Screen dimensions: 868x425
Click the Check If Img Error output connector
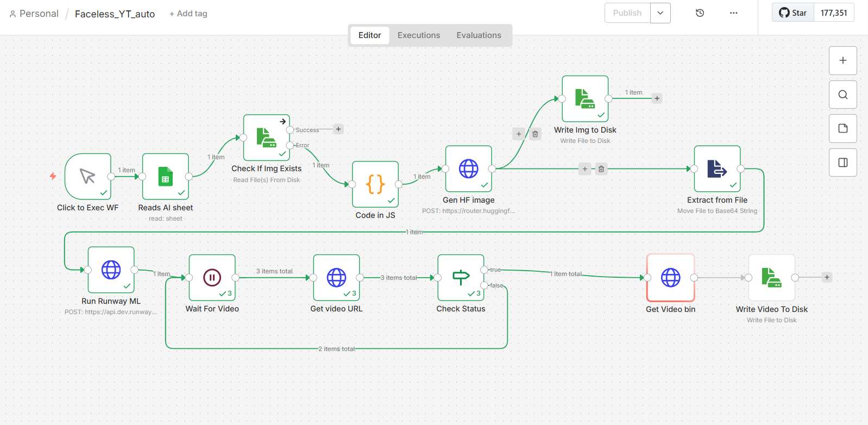click(290, 145)
